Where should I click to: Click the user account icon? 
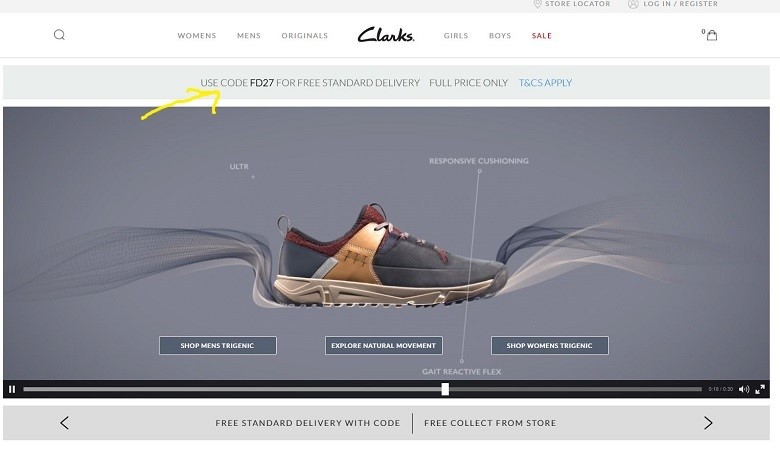click(633, 4)
